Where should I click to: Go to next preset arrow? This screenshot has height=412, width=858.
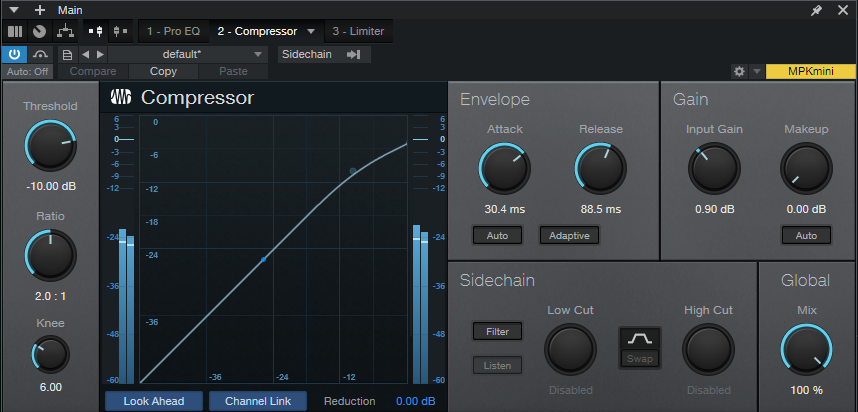coord(100,54)
